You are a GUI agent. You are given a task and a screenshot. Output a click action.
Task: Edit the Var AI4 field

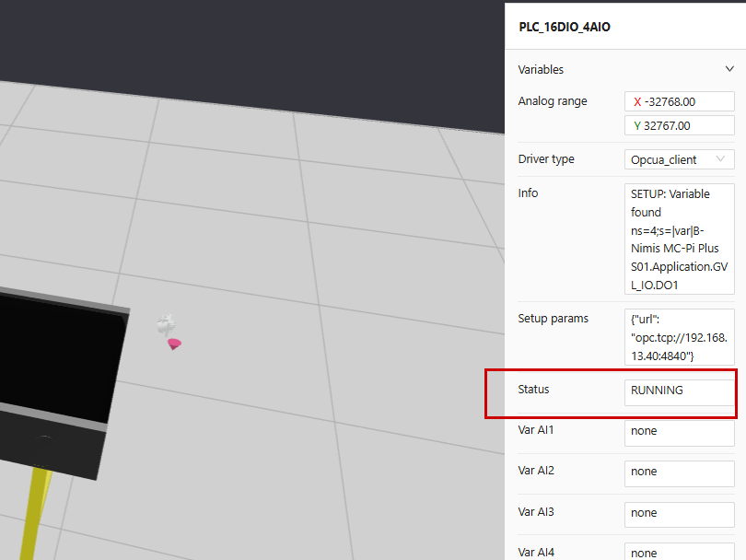tap(679, 552)
